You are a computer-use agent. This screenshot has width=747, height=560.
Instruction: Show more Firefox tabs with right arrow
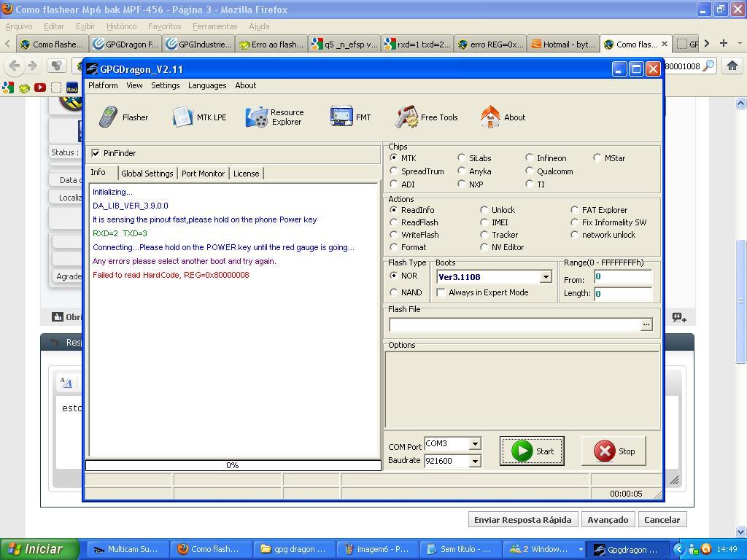click(x=706, y=43)
